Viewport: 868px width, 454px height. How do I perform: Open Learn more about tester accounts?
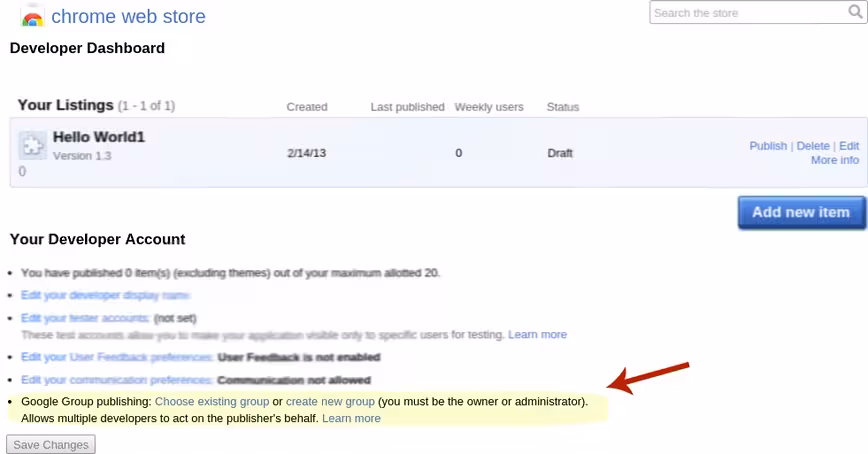click(537, 334)
